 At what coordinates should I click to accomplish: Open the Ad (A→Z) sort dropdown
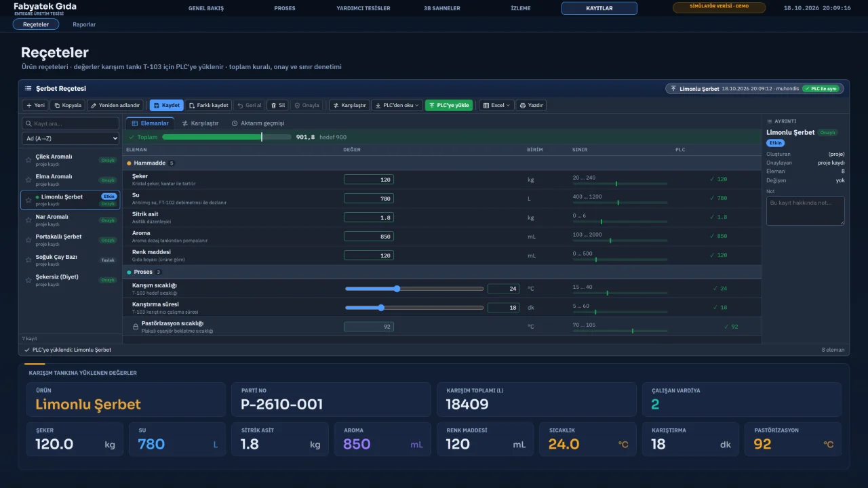[x=71, y=138]
